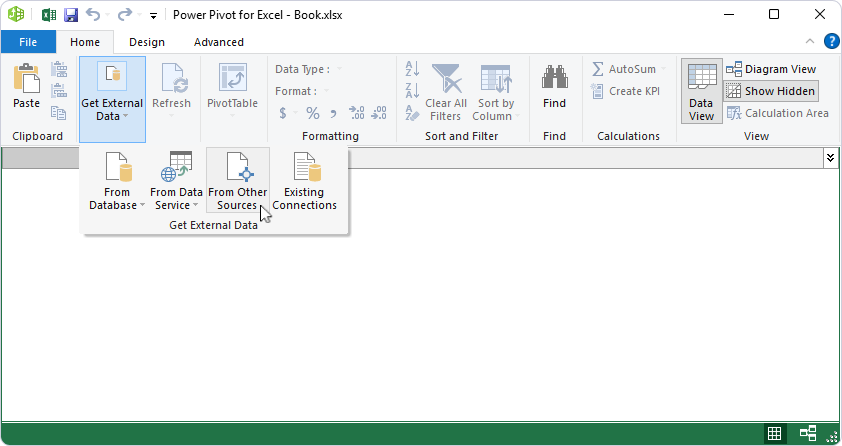
Task: Click Paste Replace icon in Clipboard
Action: 59,91
